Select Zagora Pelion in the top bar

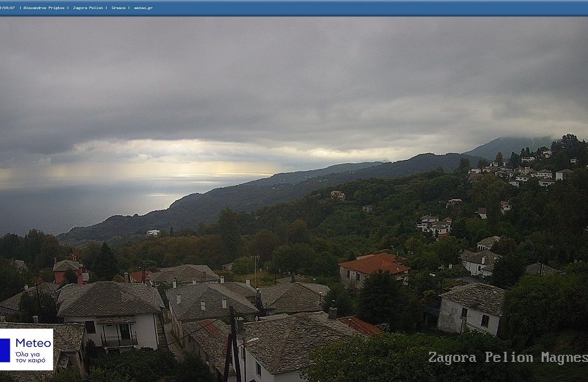click(x=88, y=8)
